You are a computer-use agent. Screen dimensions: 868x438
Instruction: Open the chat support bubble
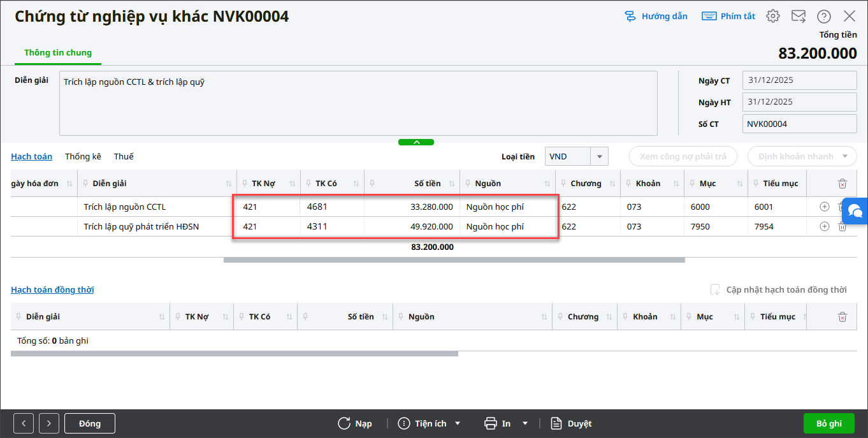click(855, 210)
